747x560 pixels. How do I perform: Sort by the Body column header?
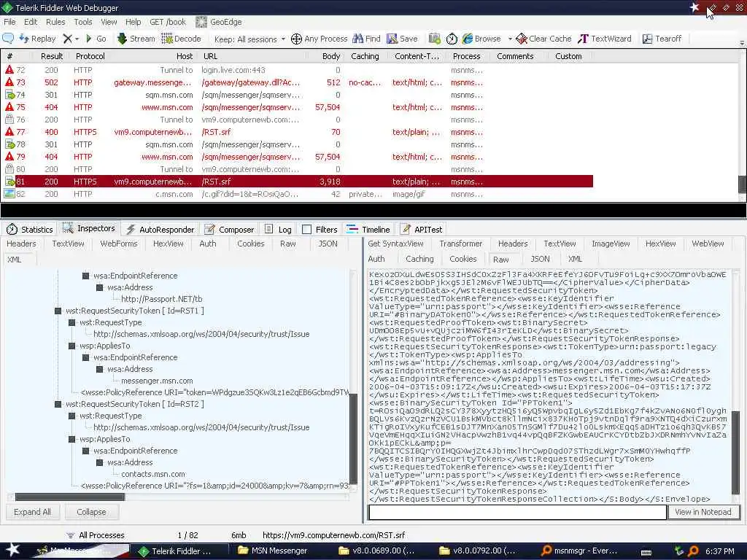click(330, 56)
